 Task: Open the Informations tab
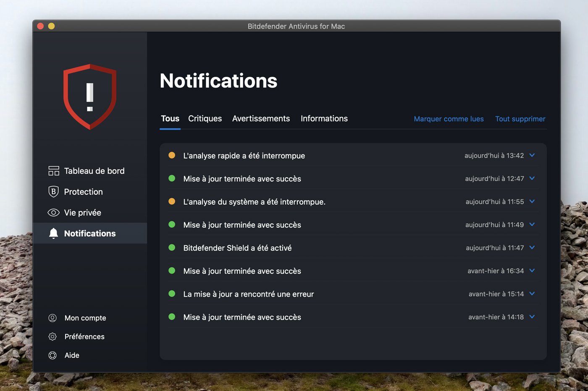(324, 119)
